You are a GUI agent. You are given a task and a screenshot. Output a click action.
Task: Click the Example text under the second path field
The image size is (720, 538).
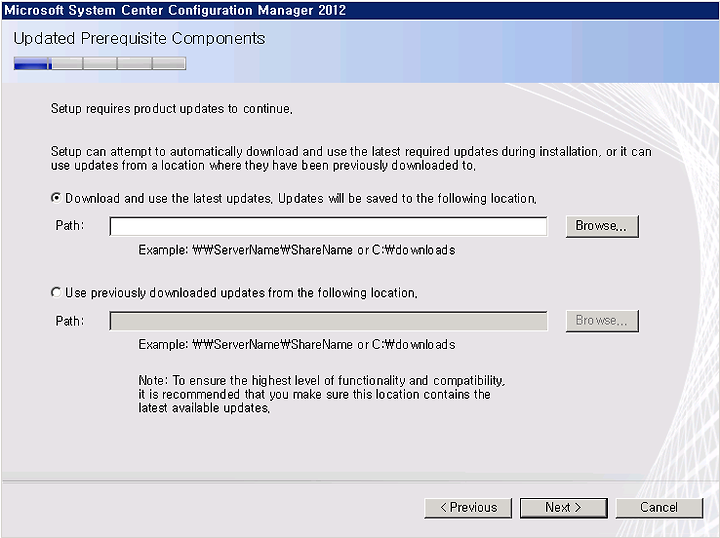pos(297,345)
